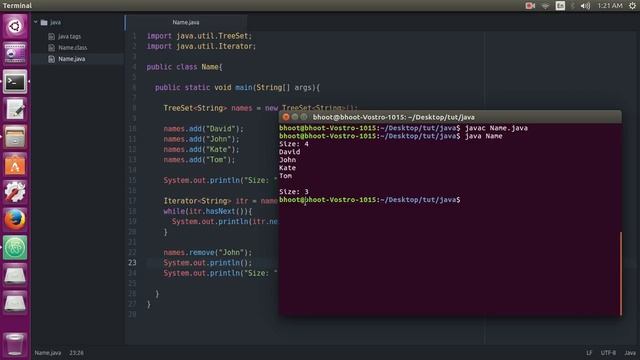Viewport: 640px width, 360px height.
Task: Open the Wi-Fi network indicator
Action: [545, 6]
